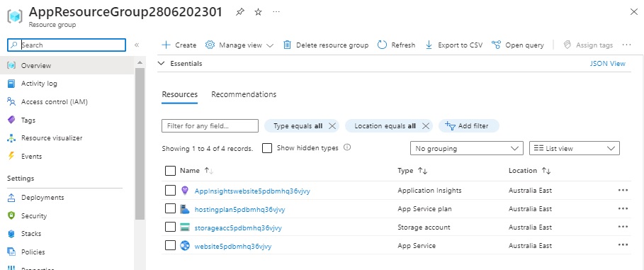Select the storageacc5pdbmhq36vjvy row checkbox
Screen dimensions: 644x270
coord(170,227)
